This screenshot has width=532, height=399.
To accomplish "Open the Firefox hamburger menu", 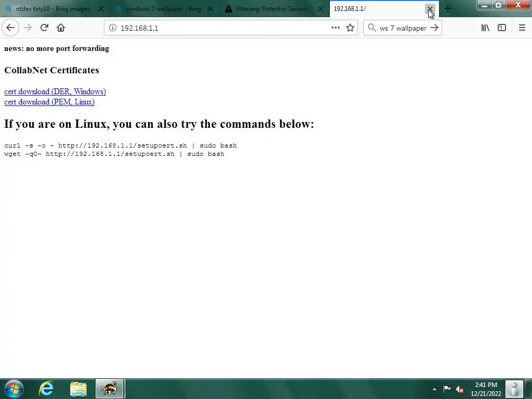I will tap(522, 28).
